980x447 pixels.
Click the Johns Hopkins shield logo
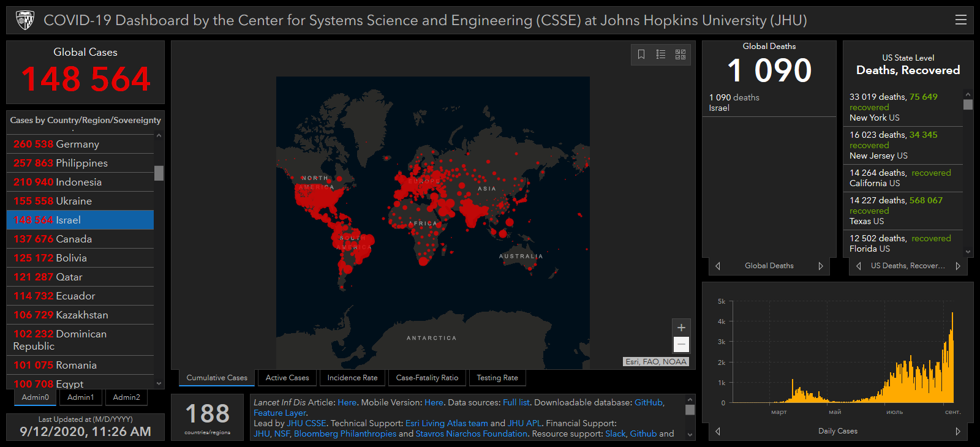coord(25,20)
